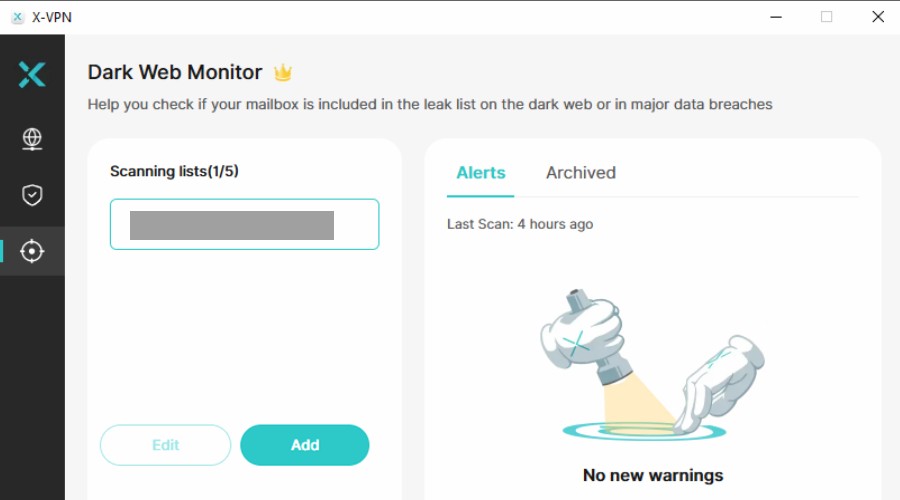Click the X-VPN logo in the sidebar
This screenshot has width=900, height=500.
[32, 75]
